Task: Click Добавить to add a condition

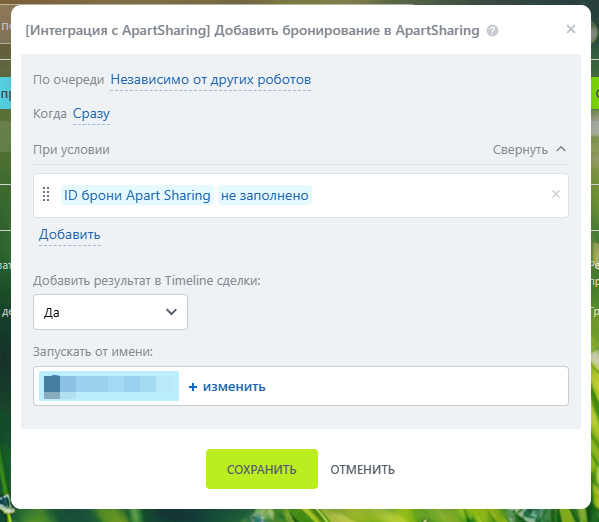Action: tap(70, 234)
